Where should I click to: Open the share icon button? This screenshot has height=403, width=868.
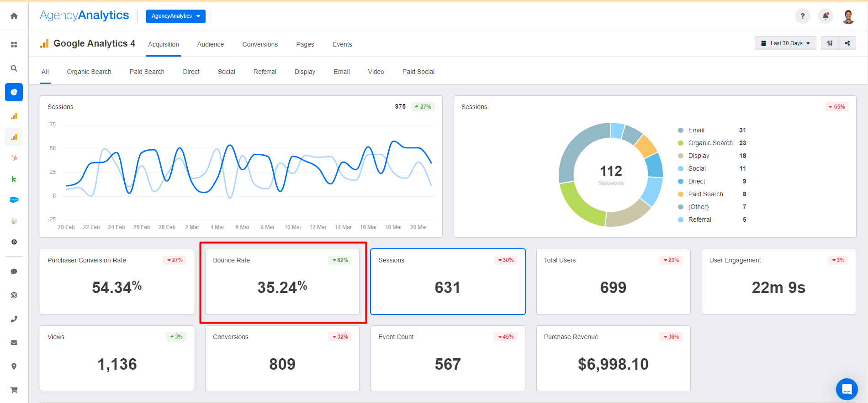847,43
